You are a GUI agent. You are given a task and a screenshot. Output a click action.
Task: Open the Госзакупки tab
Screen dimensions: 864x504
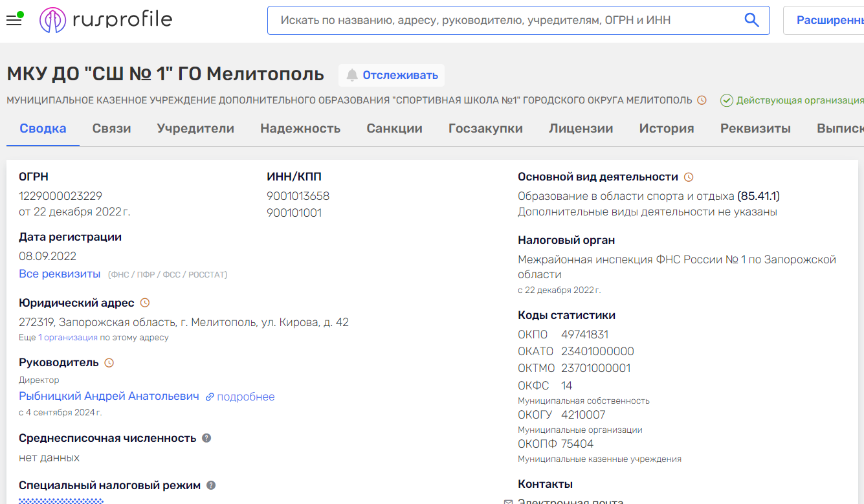pos(485,128)
